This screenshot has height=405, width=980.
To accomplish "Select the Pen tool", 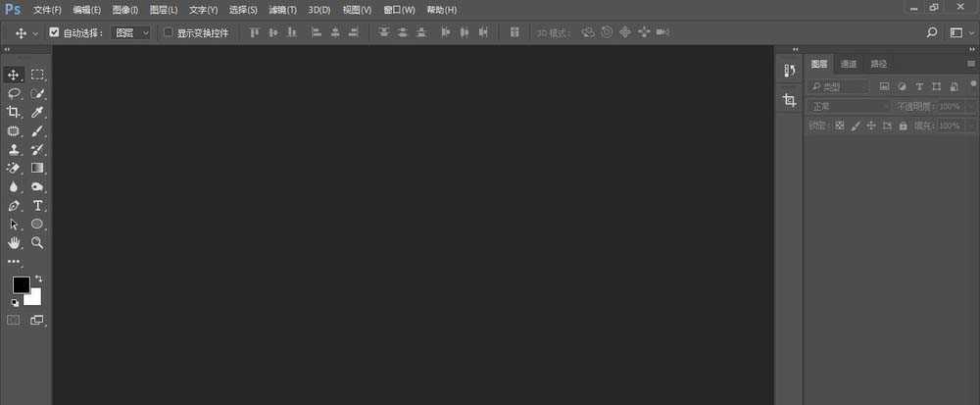I will point(14,206).
